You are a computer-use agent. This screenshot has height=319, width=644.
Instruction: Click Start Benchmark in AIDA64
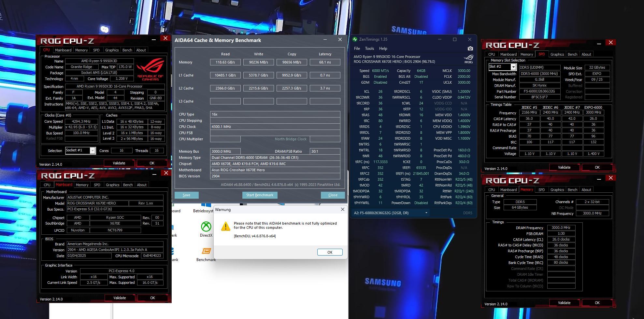click(x=260, y=195)
